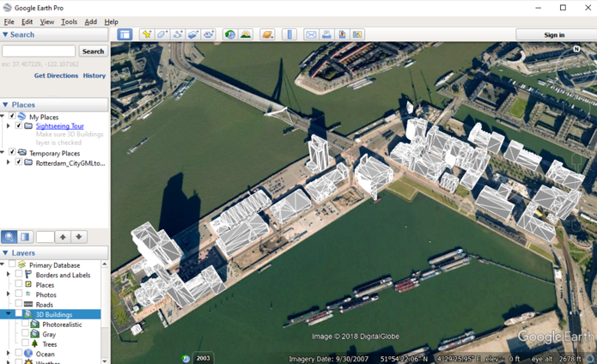This screenshot has height=364, width=597.
Task: Open the Edit menu
Action: (x=27, y=21)
